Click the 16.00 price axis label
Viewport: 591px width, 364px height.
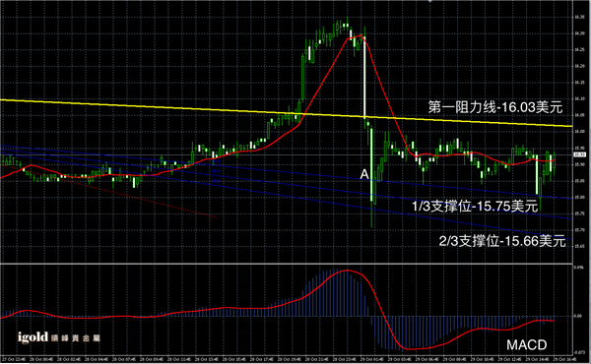coord(579,132)
